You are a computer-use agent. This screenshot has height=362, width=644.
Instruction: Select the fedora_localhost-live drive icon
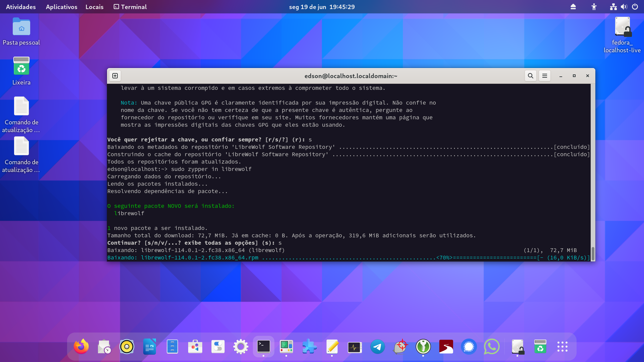point(622,35)
